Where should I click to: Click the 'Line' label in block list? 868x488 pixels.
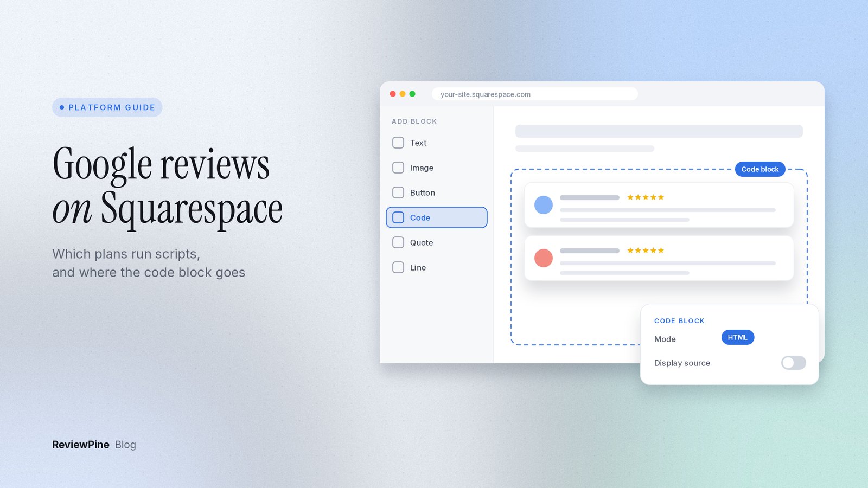(418, 267)
